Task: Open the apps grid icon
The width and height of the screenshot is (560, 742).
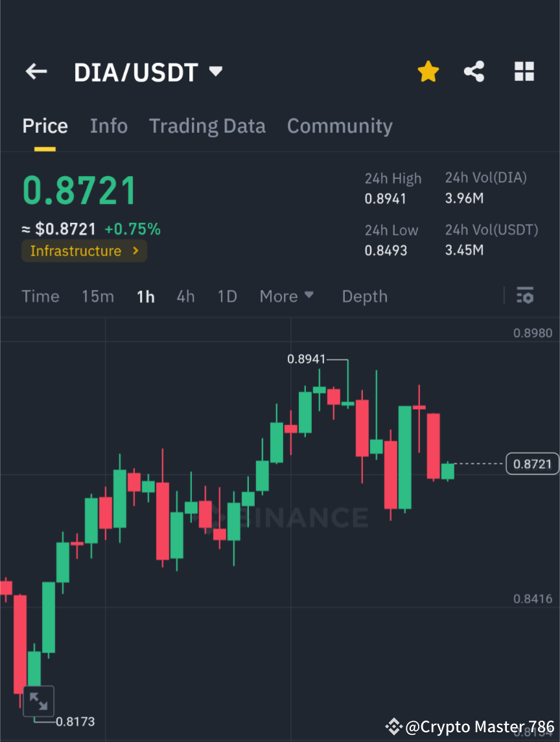Action: [524, 71]
